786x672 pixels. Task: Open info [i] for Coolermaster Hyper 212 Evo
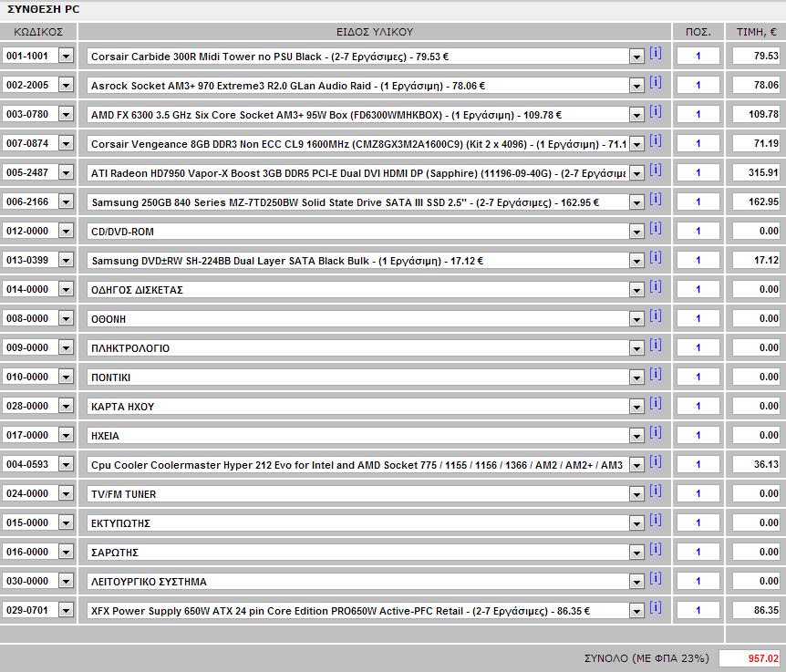pos(656,461)
